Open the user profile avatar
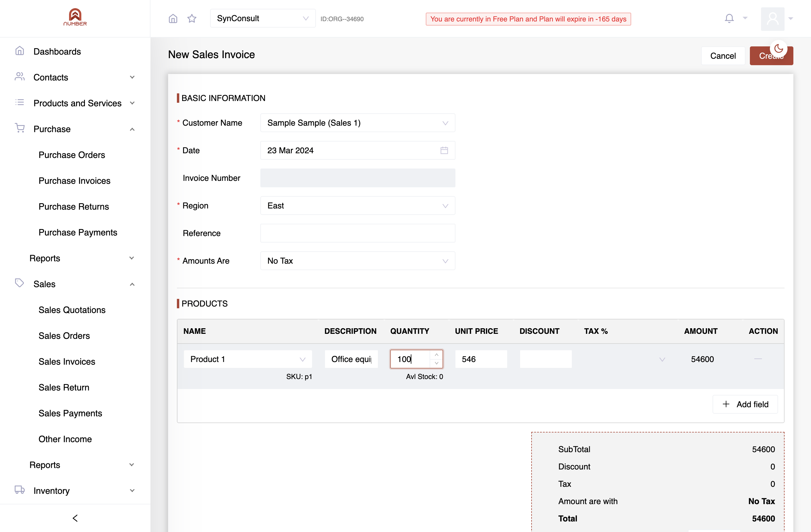 pyautogui.click(x=773, y=19)
